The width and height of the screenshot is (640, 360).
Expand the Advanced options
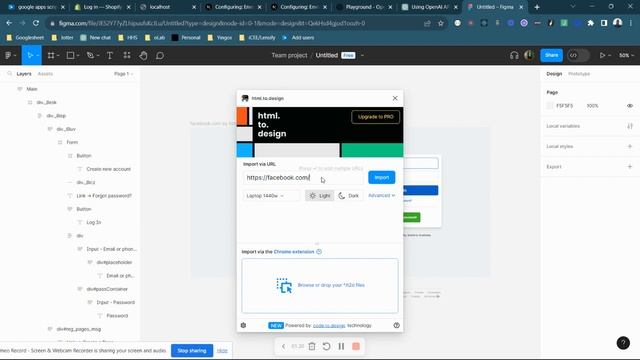(x=381, y=196)
